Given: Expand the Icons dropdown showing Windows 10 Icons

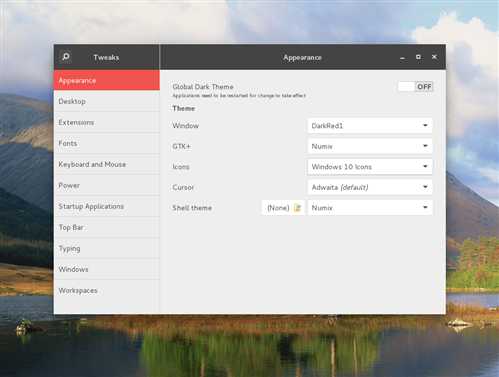Looking at the screenshot, I should [x=370, y=167].
